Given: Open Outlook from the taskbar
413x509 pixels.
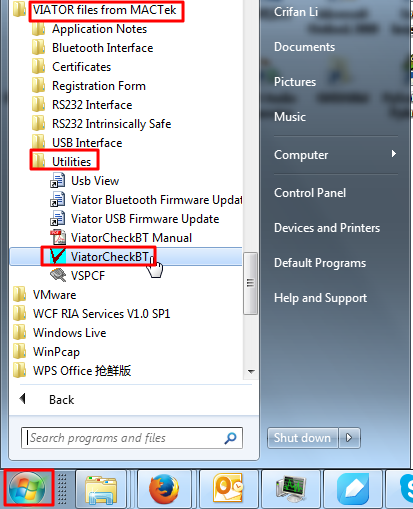Looking at the screenshot, I should [x=228, y=489].
